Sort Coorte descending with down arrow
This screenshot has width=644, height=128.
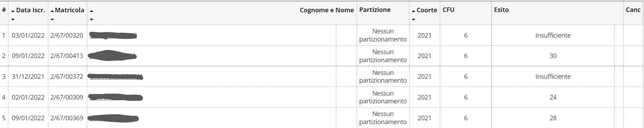413,19
